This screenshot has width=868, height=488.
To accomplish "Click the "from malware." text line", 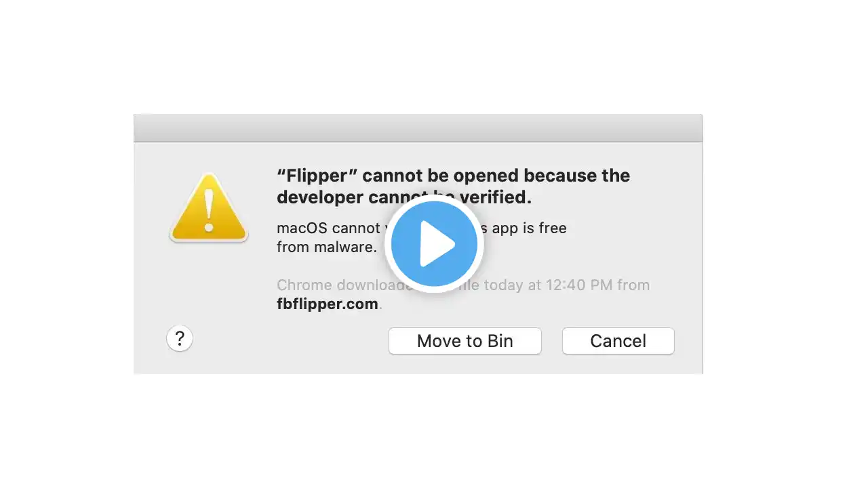I will coord(326,247).
